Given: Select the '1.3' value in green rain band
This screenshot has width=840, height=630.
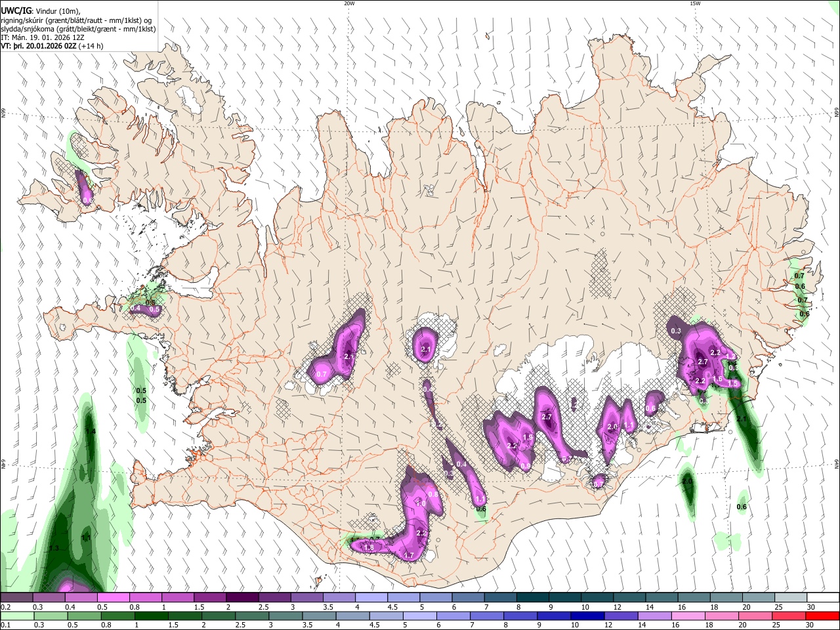Looking at the screenshot, I should [54, 548].
